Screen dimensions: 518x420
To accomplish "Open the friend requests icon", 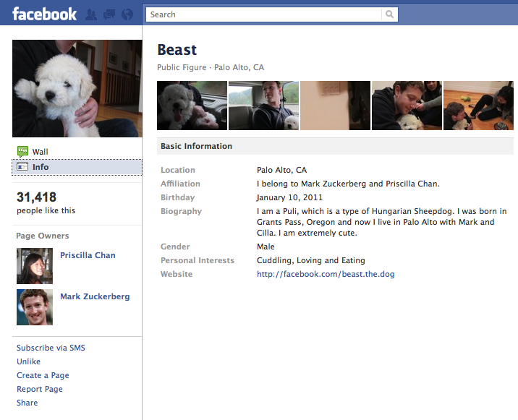I will pos(91,14).
